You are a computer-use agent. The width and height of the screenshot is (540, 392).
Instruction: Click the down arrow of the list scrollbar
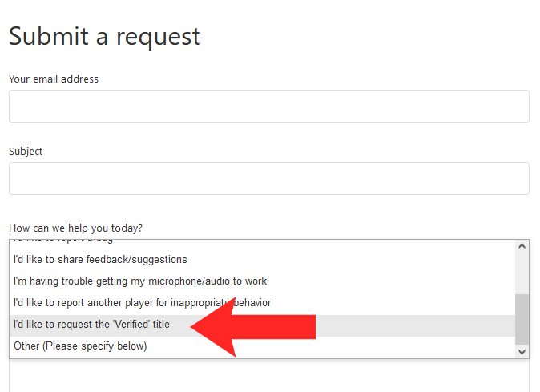[522, 352]
